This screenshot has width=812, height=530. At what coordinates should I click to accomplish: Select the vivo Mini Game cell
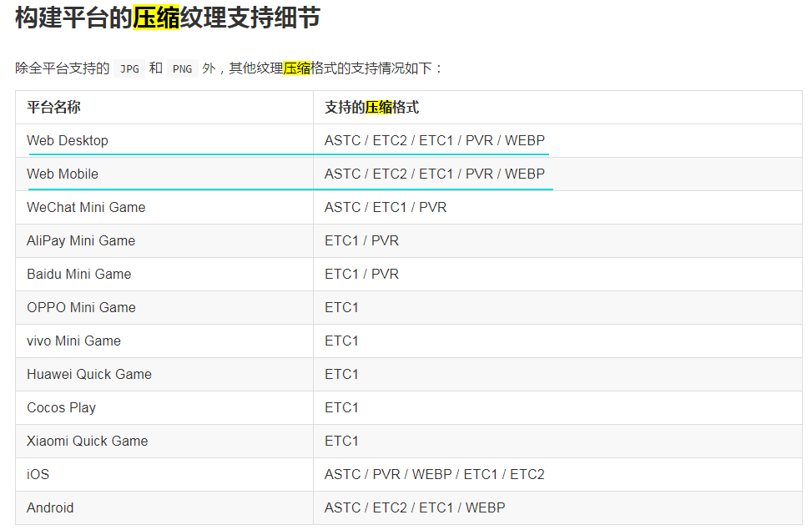(73, 341)
